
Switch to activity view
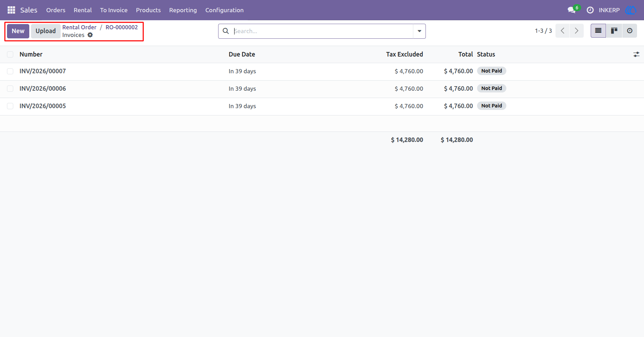coord(630,31)
